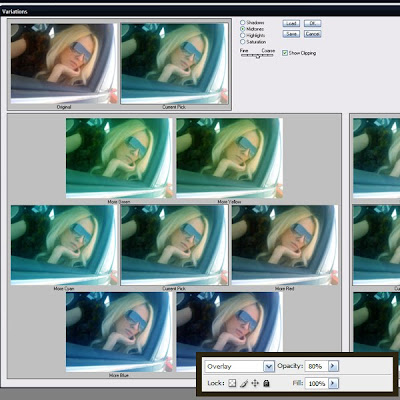The height and width of the screenshot is (400, 400).
Task: Click the Load button
Action: coord(291,23)
